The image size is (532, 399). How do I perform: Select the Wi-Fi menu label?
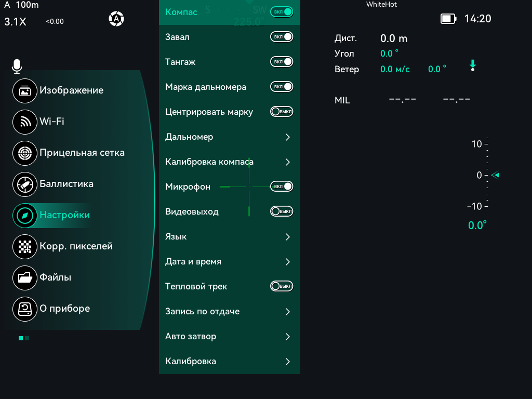(x=52, y=122)
